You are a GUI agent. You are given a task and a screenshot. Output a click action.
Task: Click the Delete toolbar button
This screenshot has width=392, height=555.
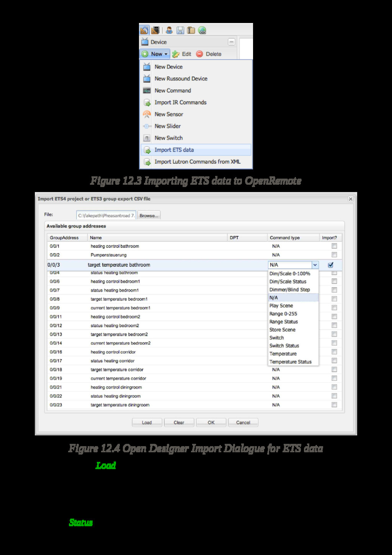209,54
